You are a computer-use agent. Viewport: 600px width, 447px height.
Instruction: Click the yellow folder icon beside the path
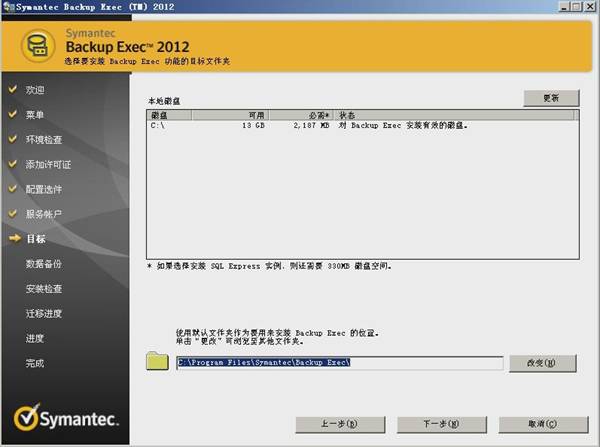tap(157, 361)
